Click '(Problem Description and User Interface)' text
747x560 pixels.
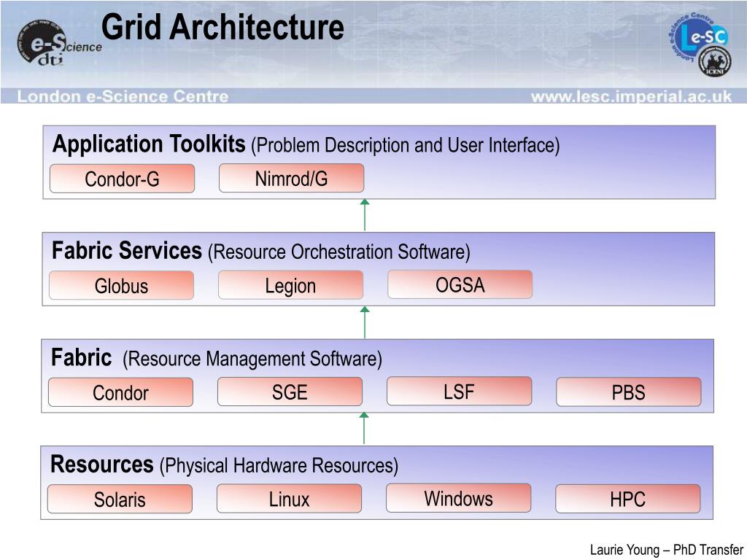pyautogui.click(x=406, y=145)
